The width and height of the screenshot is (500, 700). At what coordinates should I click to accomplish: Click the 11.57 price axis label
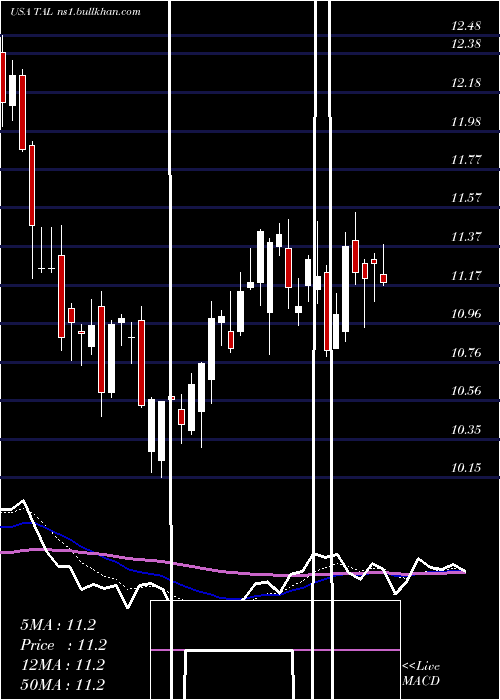click(x=466, y=197)
